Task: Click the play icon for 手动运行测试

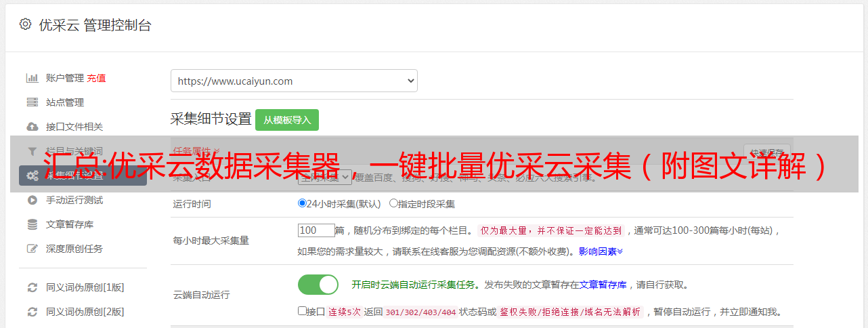Action: [32, 200]
